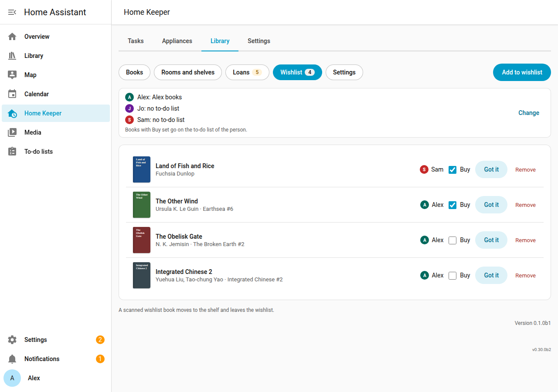Click the To-do lists clipboard icon
Screen dimensions: 558x392
[x=12, y=152]
